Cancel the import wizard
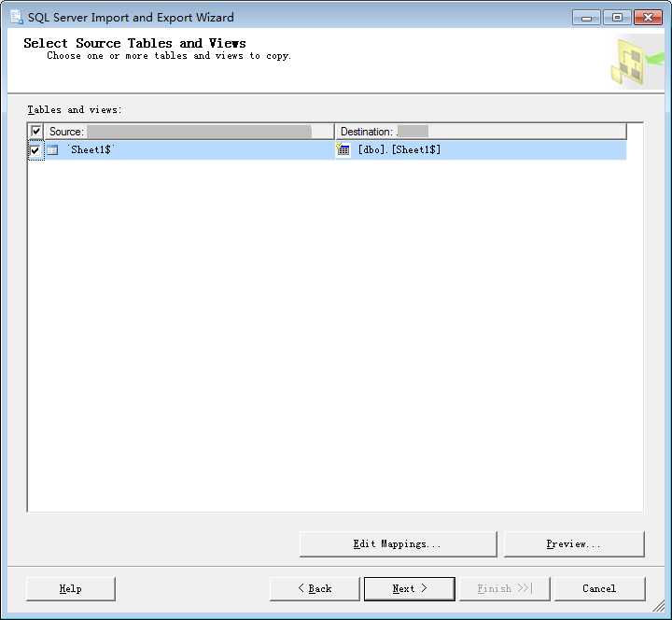Viewport: 672px width, 620px height. (599, 588)
